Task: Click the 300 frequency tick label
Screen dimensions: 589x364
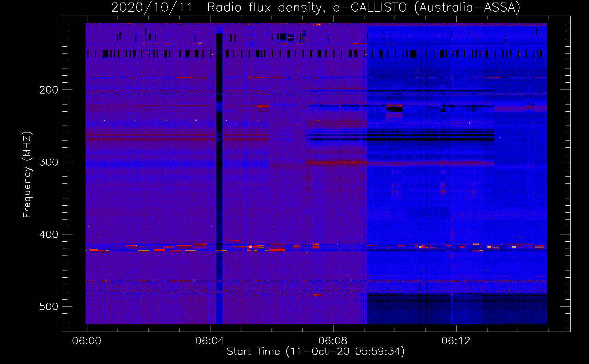Action: [x=49, y=162]
